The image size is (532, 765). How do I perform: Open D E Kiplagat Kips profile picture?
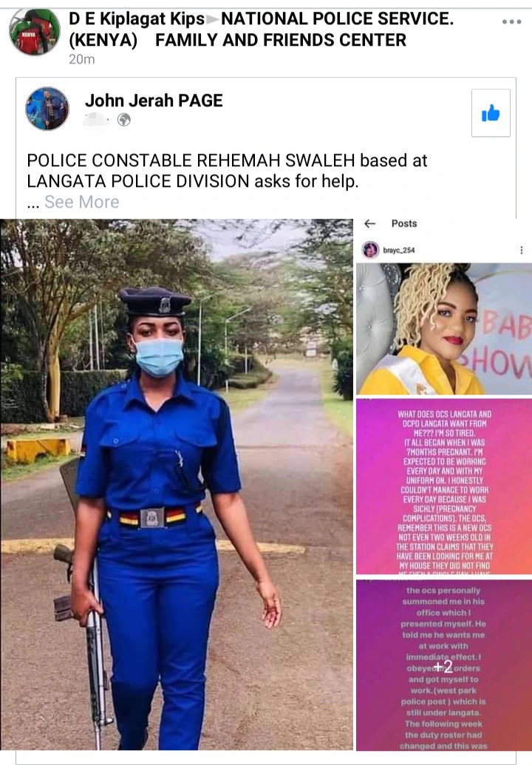[x=35, y=32]
